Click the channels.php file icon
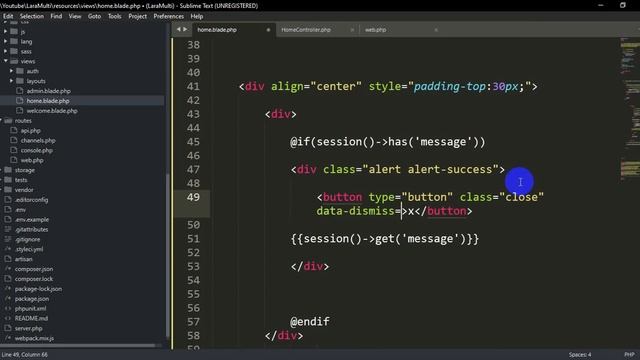 tap(14, 140)
